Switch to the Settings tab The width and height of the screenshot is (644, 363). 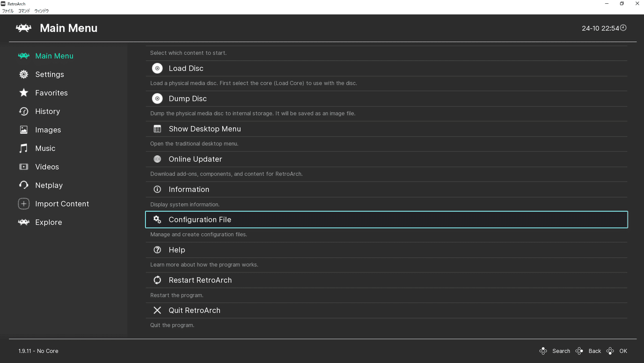tap(49, 75)
